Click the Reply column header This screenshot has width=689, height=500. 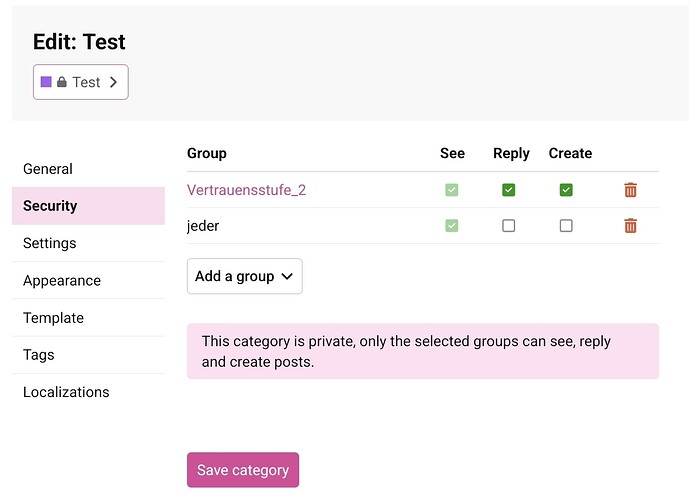click(511, 153)
